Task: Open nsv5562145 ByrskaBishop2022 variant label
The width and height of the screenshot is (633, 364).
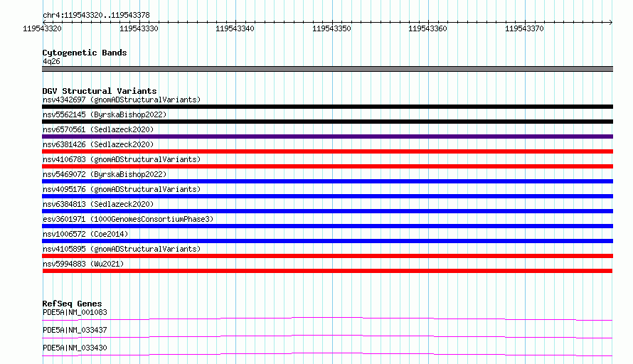Action: point(105,114)
